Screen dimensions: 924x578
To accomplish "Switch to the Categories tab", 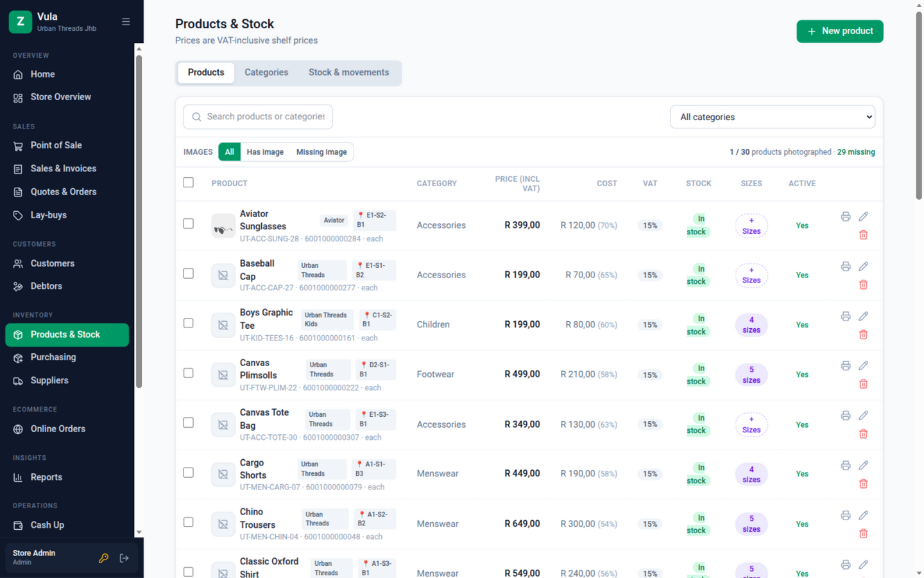I will [266, 73].
